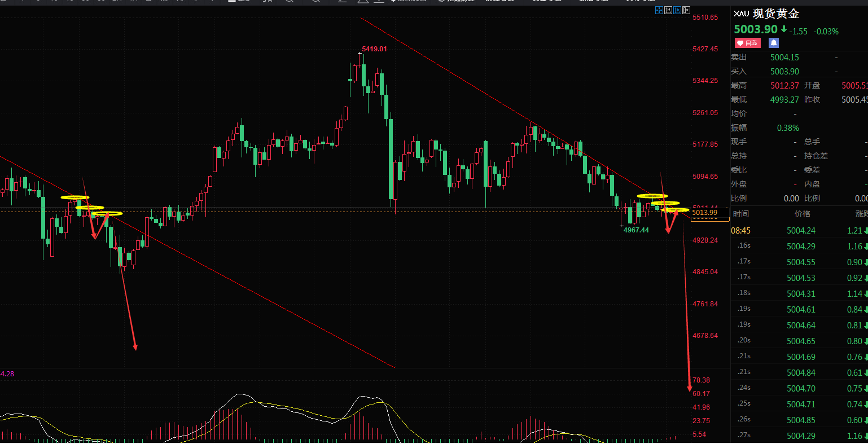
Task: Click the 时间 column header
Action: tap(741, 214)
